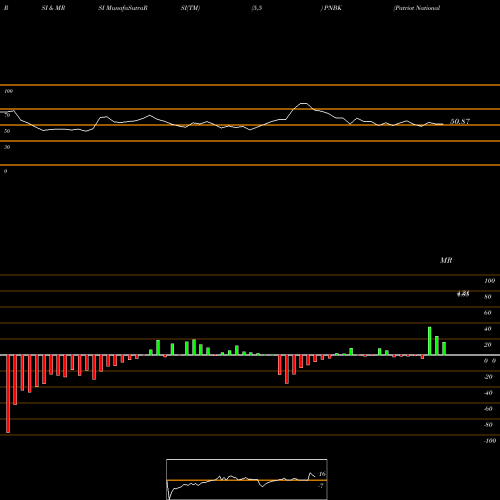Open the mini overview chart thumbnail
Viewport: 500px width, 500px height.
coord(247,479)
